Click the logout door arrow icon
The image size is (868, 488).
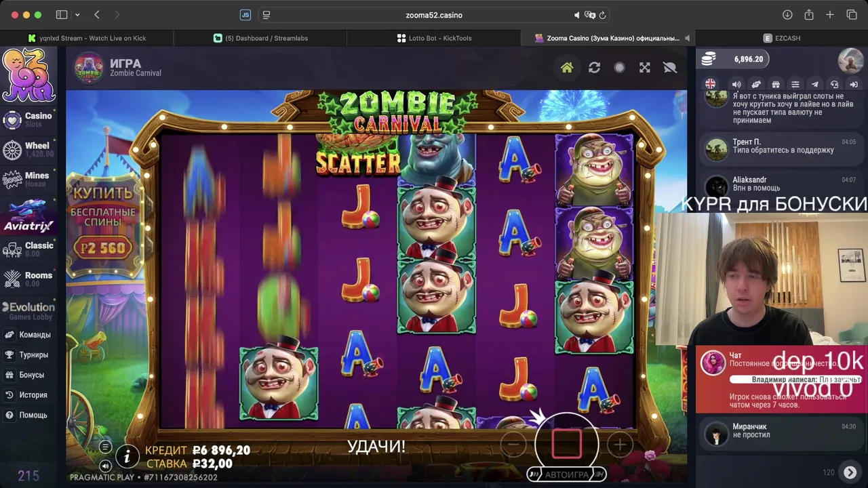[854, 84]
